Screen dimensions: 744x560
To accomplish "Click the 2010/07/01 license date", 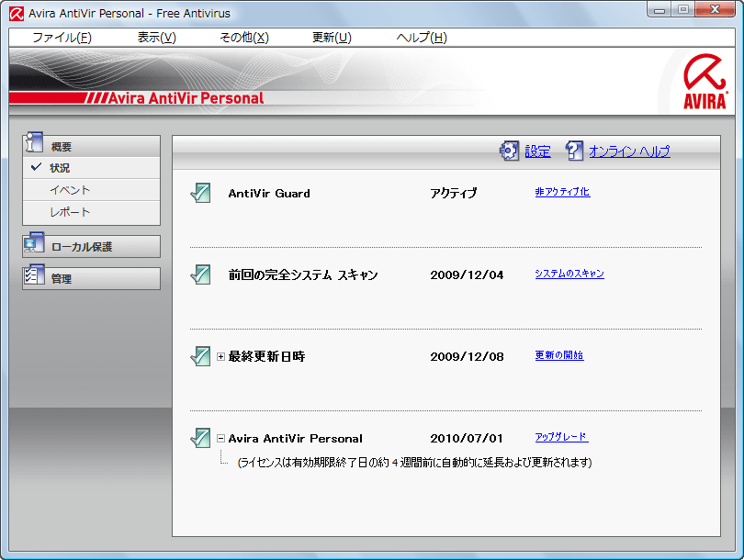I will coord(467,438).
